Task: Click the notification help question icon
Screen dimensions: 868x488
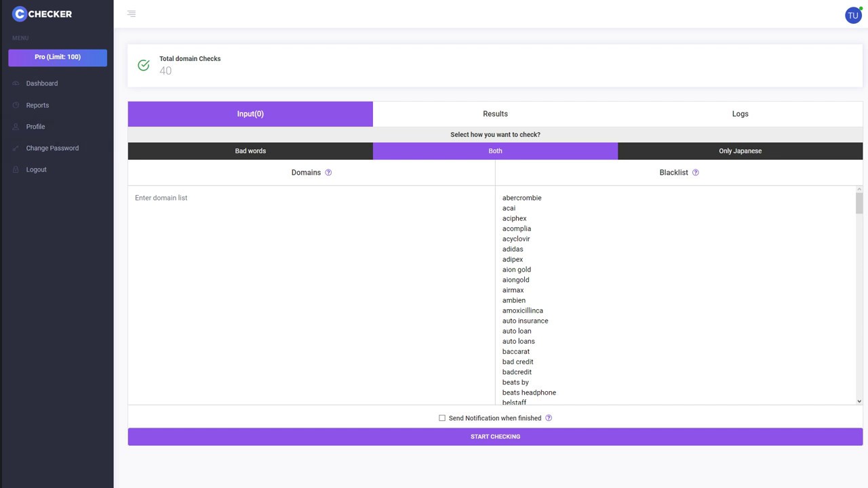Action: 549,418
